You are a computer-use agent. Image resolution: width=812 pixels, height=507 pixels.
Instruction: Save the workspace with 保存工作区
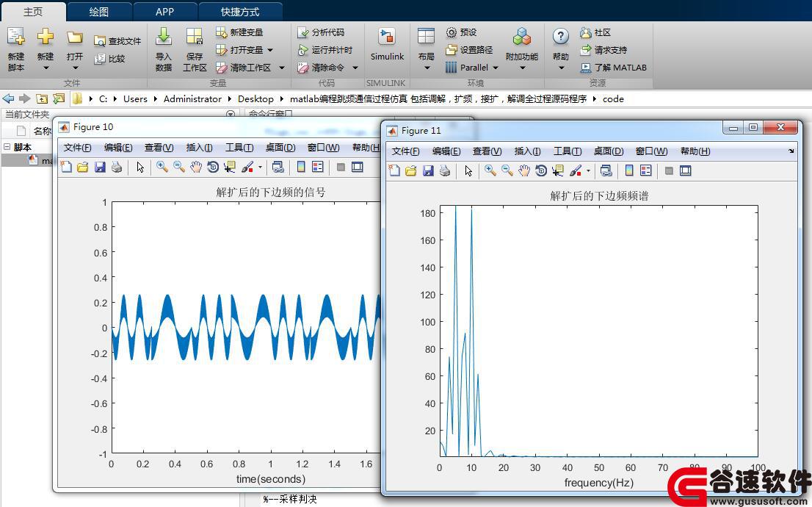pos(195,49)
